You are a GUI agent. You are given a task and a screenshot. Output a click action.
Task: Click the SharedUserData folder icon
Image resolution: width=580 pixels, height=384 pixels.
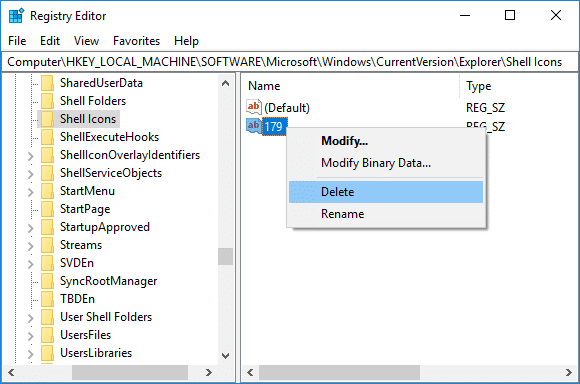tap(47, 83)
